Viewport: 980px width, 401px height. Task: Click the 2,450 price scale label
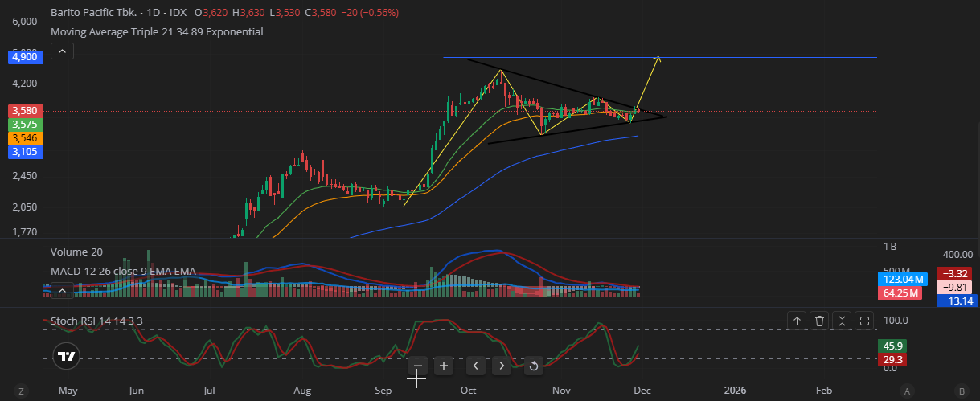25,176
